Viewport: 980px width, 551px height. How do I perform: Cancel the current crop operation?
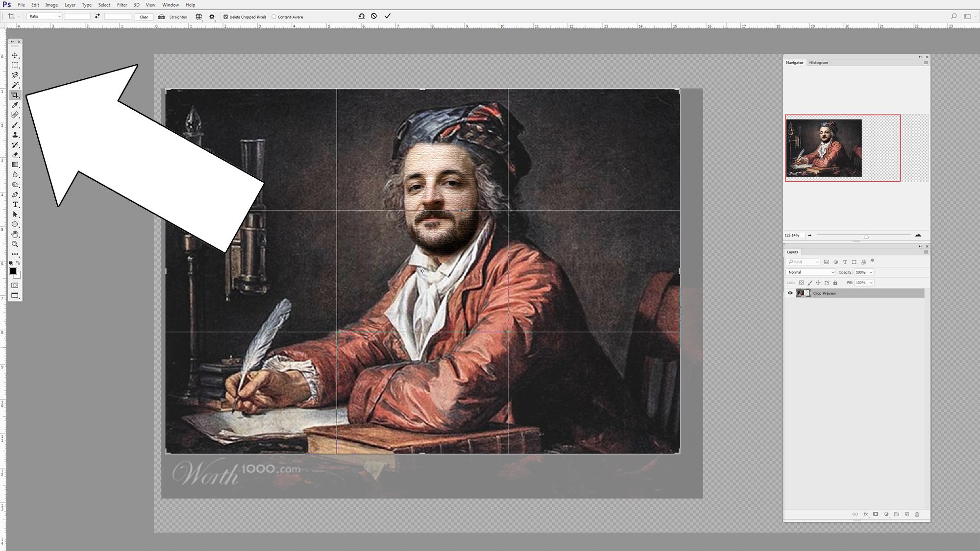pyautogui.click(x=374, y=16)
